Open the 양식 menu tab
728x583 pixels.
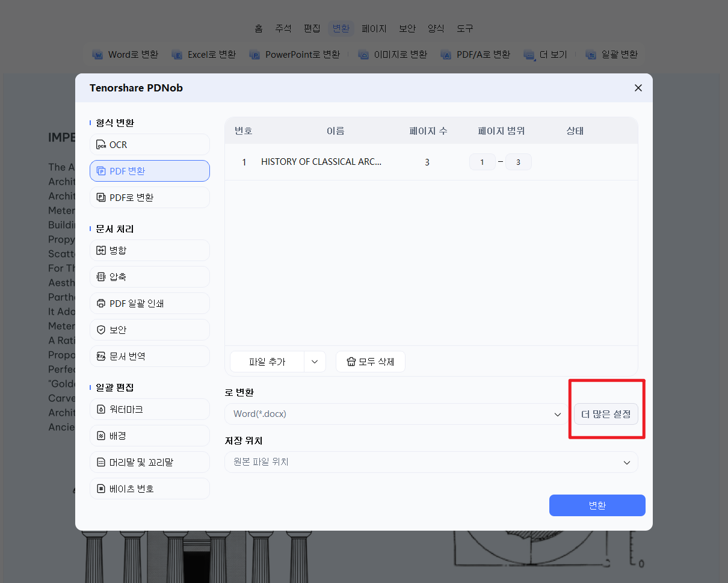[436, 28]
